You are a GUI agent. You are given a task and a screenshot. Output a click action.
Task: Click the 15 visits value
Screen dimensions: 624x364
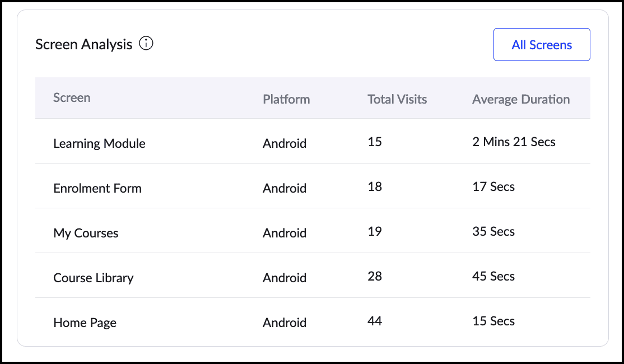[x=375, y=142]
